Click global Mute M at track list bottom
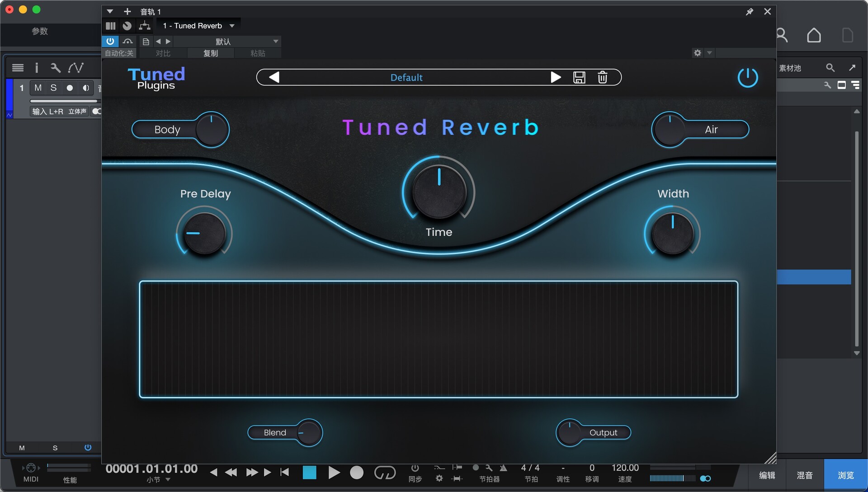Image resolution: width=868 pixels, height=492 pixels. pos(22,448)
